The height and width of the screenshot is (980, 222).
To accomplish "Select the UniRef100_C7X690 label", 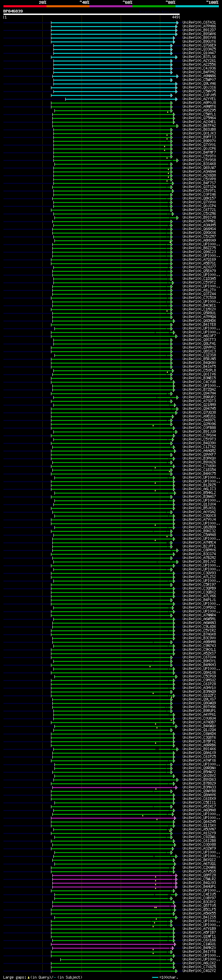I will [x=199, y=467].
